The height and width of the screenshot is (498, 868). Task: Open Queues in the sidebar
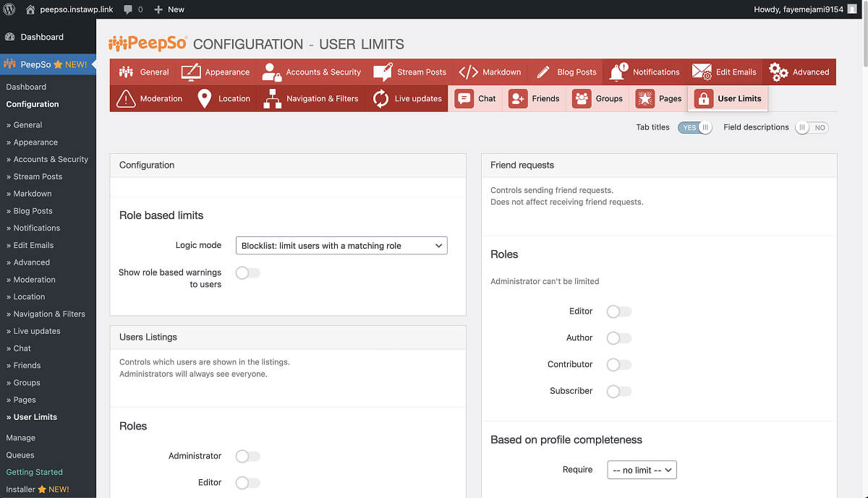[x=20, y=455]
